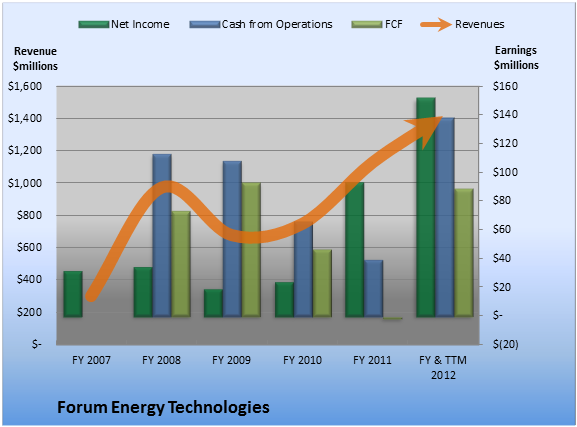
Task: Click the 'FY 2009' axis label
Action: (x=231, y=360)
